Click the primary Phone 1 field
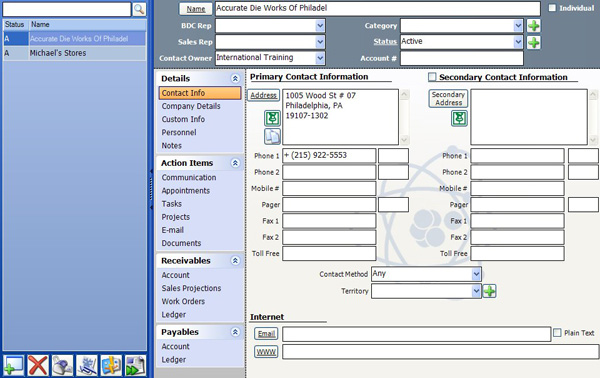 pos(329,156)
